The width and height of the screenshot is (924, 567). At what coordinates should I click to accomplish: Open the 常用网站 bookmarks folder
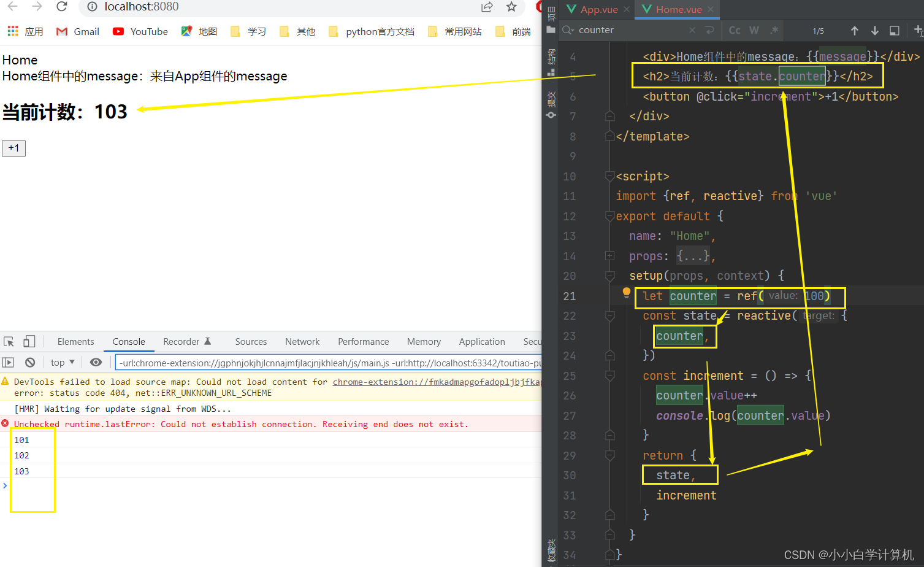click(455, 31)
